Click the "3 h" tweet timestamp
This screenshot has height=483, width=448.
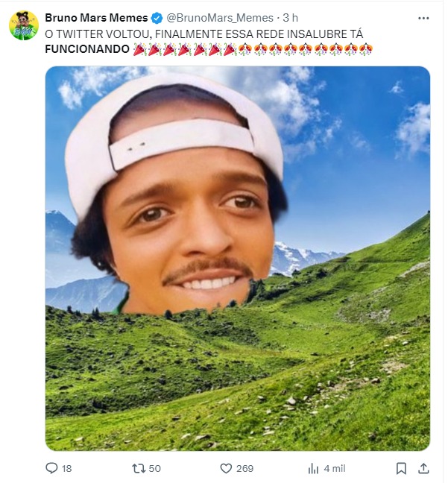pos(290,18)
